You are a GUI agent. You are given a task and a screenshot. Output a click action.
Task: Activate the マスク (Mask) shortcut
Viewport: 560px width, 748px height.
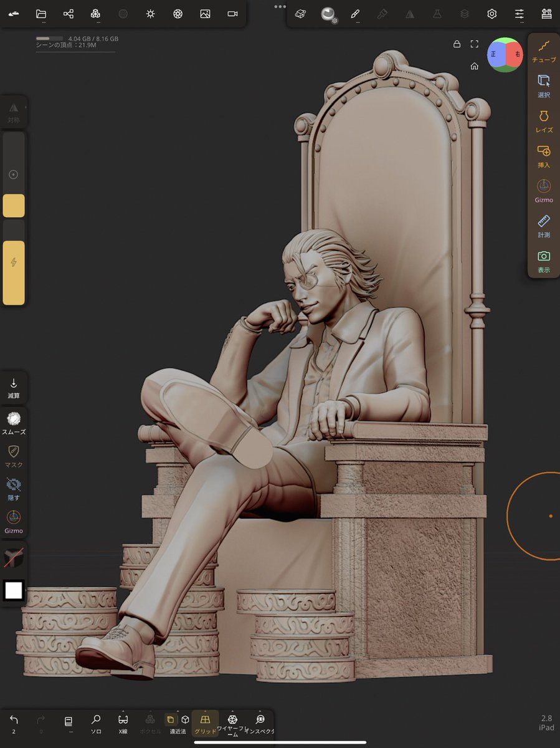tap(14, 456)
